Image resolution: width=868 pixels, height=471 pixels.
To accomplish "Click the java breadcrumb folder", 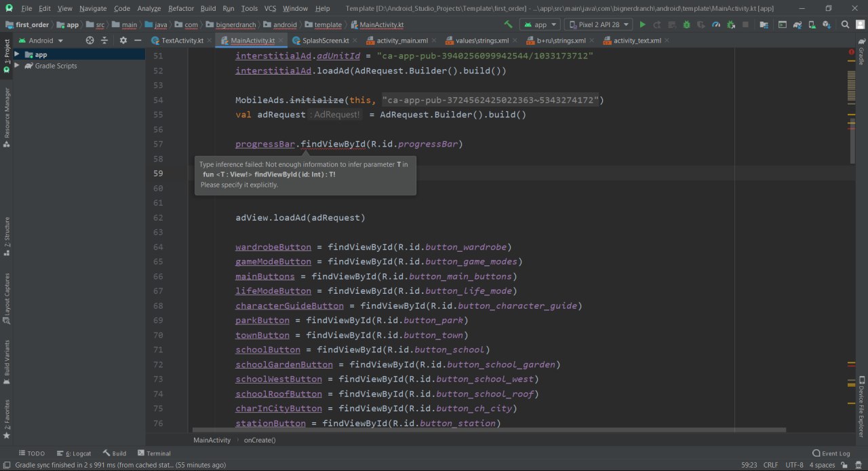I will [161, 24].
